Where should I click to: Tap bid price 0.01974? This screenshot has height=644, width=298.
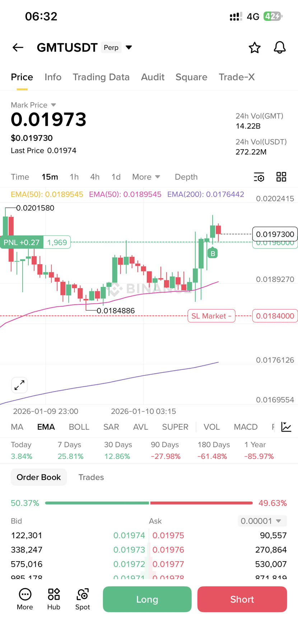[x=129, y=535]
